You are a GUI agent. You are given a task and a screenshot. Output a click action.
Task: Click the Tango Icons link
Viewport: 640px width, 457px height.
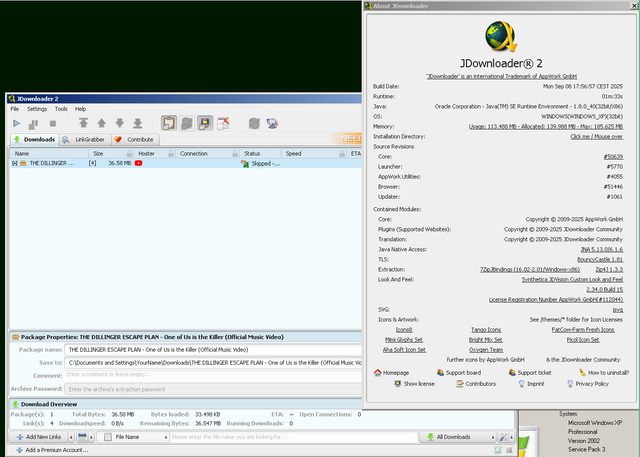[x=486, y=329]
